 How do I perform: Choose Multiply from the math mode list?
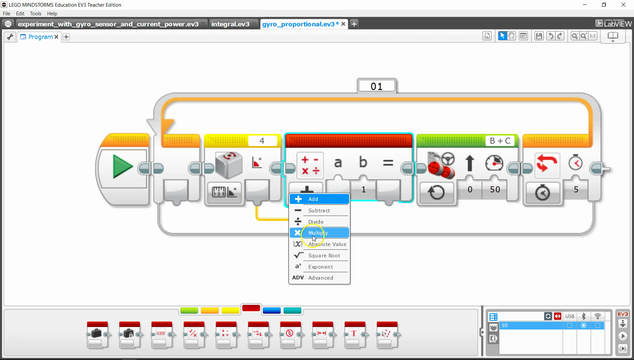(319, 233)
